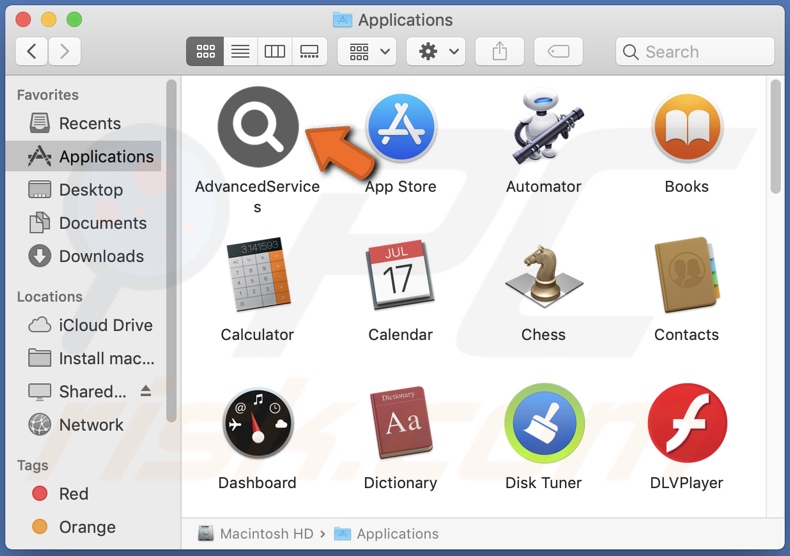Select the Chess app icon
The height and width of the screenshot is (556, 790).
(x=544, y=276)
